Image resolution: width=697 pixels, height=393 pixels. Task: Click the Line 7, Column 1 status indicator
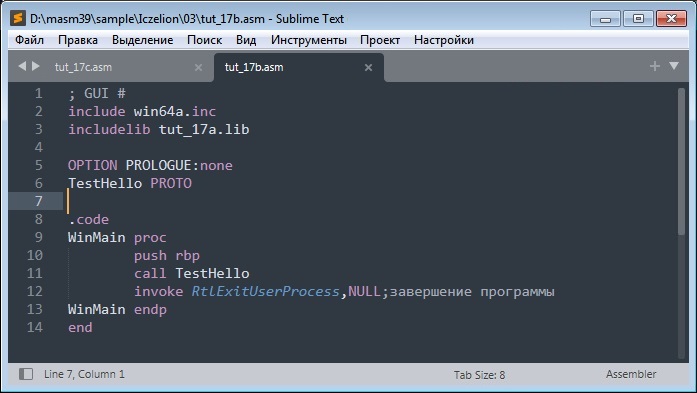[x=84, y=374]
